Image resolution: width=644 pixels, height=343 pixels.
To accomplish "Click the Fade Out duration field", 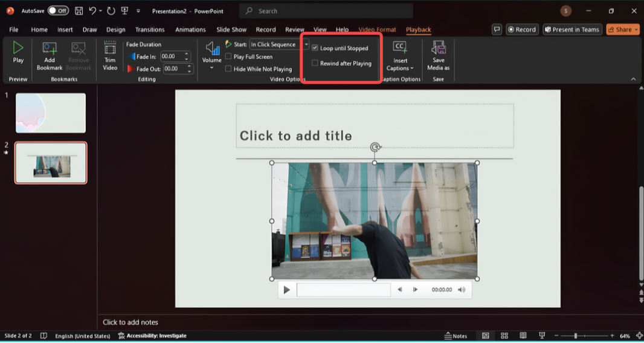I will (x=174, y=69).
